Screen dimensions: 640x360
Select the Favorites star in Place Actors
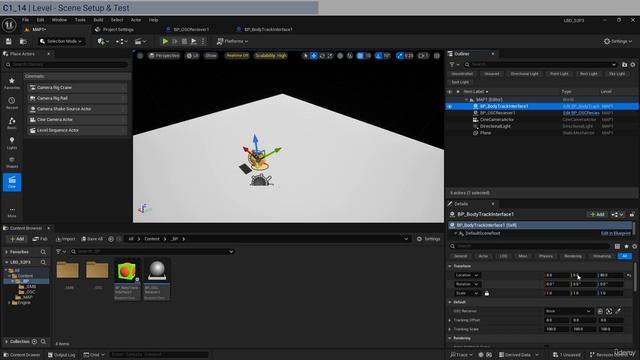pos(12,83)
